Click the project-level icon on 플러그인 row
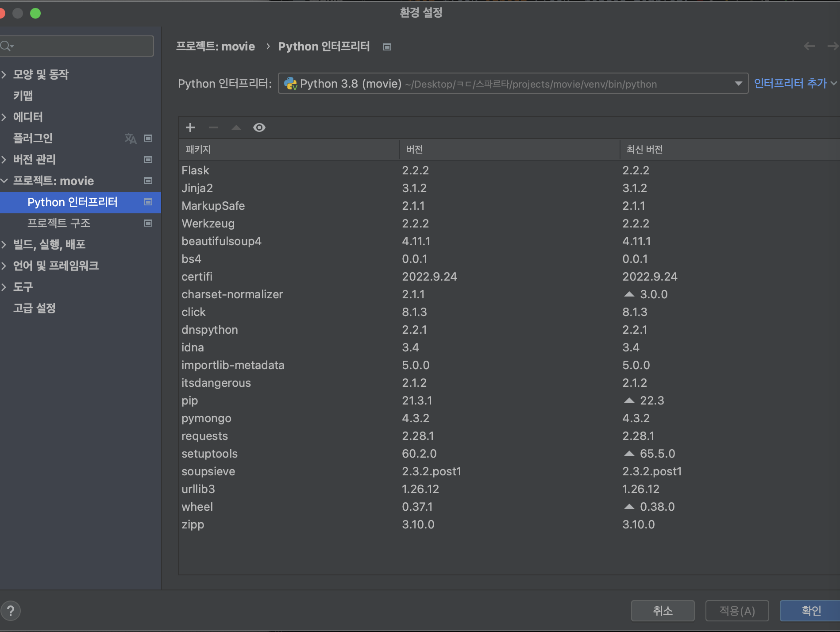 click(148, 138)
